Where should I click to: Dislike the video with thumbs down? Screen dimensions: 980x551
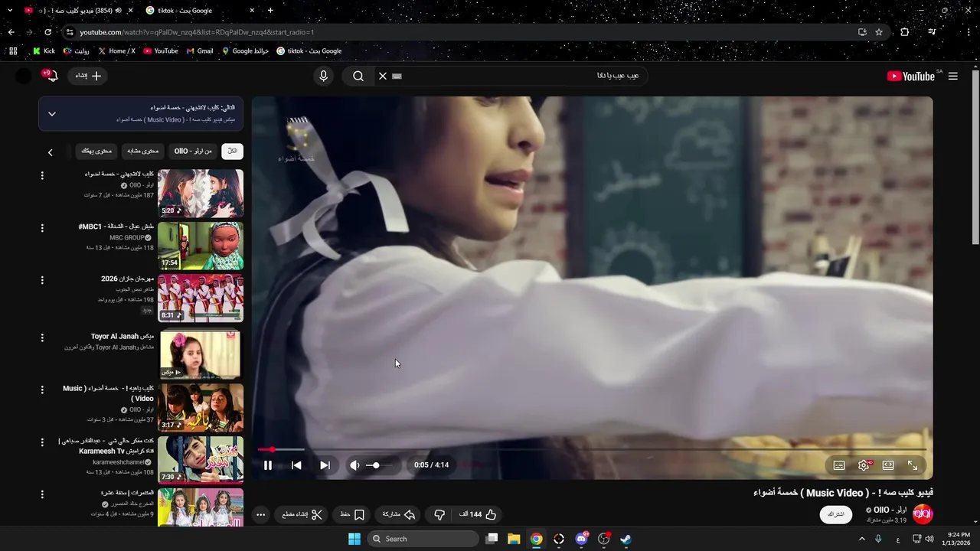pos(439,514)
